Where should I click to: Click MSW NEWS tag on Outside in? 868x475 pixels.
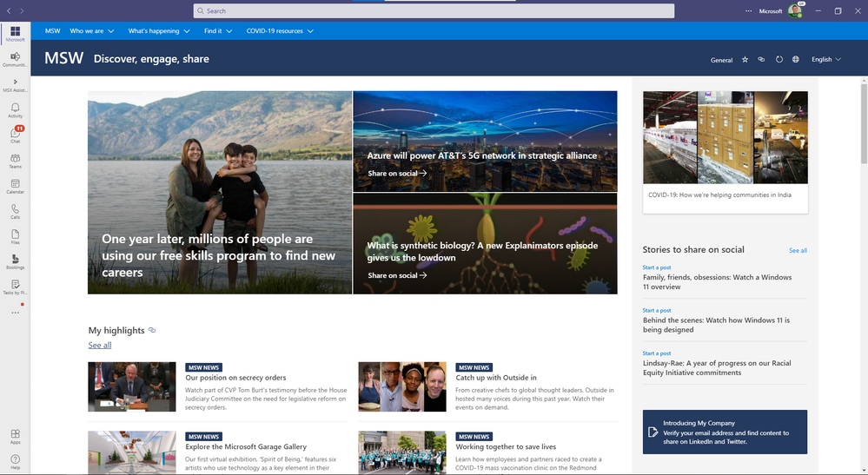click(474, 367)
